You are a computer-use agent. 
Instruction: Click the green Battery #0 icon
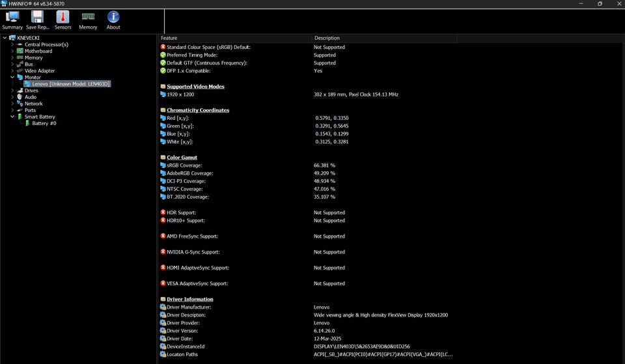tap(27, 123)
